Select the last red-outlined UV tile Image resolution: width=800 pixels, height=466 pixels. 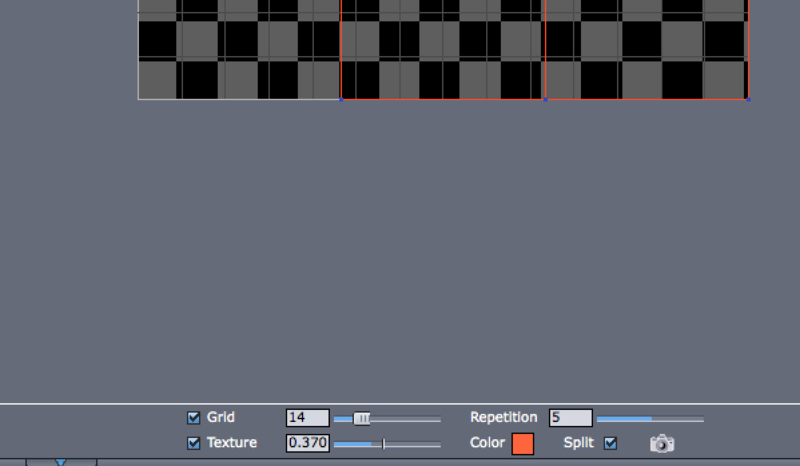tap(647, 50)
